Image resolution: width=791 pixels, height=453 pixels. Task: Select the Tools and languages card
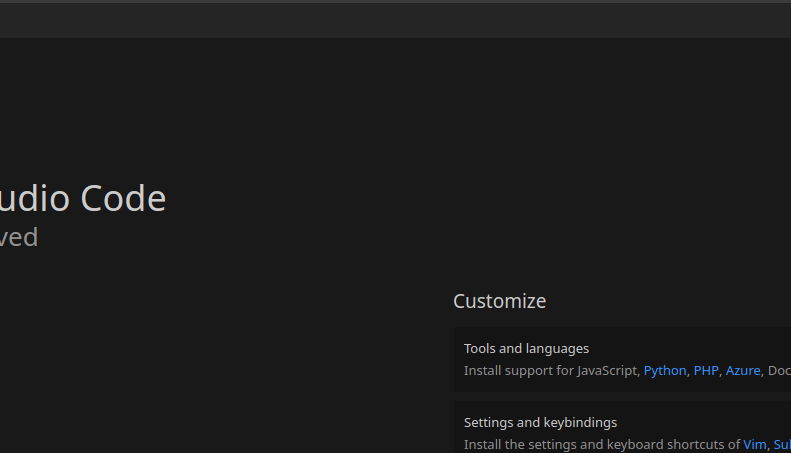tap(623, 359)
